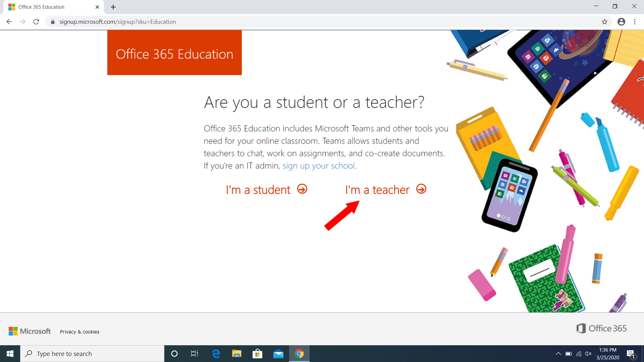Open Chrome three-dot menu
Screen dimensions: 644x362
point(635,22)
